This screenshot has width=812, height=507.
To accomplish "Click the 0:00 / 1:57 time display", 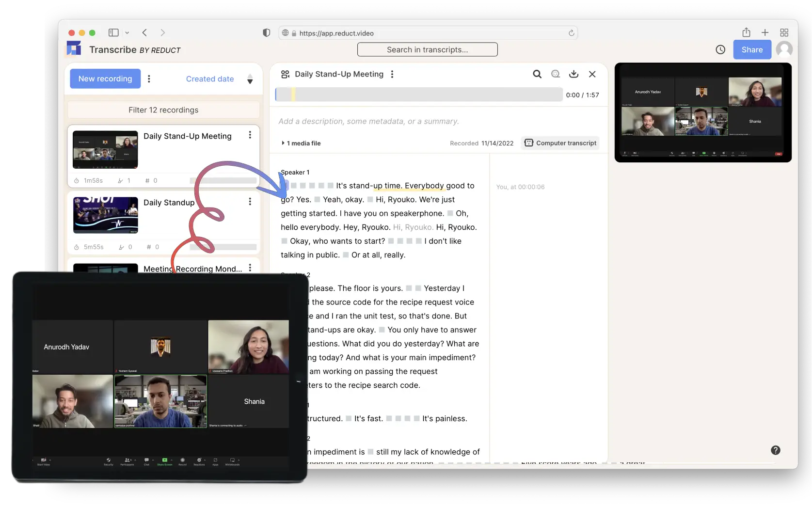I will tap(582, 95).
